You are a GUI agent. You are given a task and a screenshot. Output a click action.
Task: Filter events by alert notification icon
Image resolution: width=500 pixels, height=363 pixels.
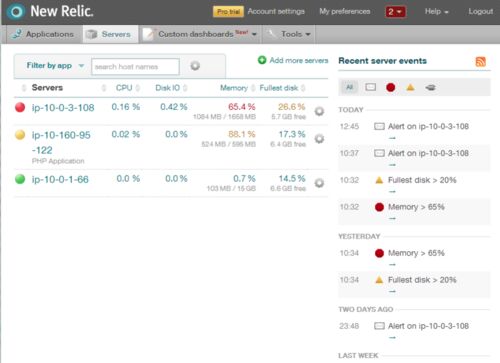coord(370,87)
